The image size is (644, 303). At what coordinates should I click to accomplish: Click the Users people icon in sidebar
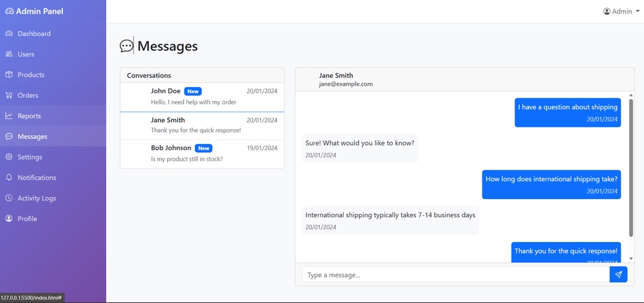[x=9, y=54]
